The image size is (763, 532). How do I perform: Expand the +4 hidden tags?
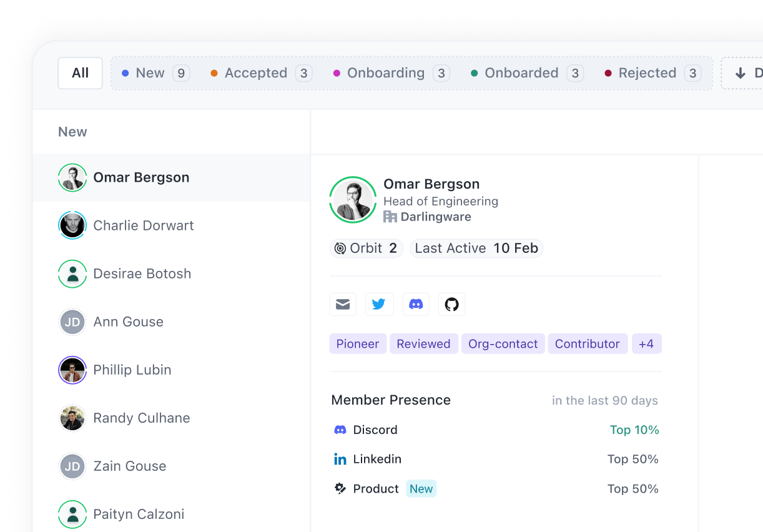pyautogui.click(x=646, y=344)
